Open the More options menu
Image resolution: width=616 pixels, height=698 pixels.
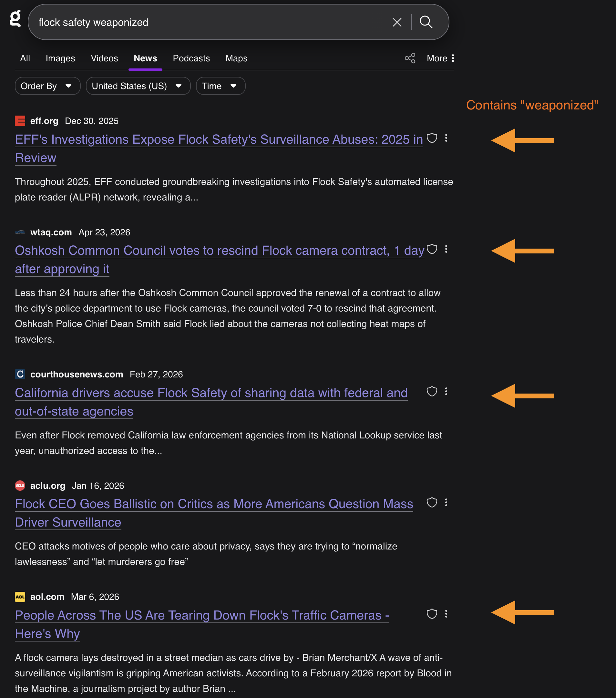(x=440, y=58)
